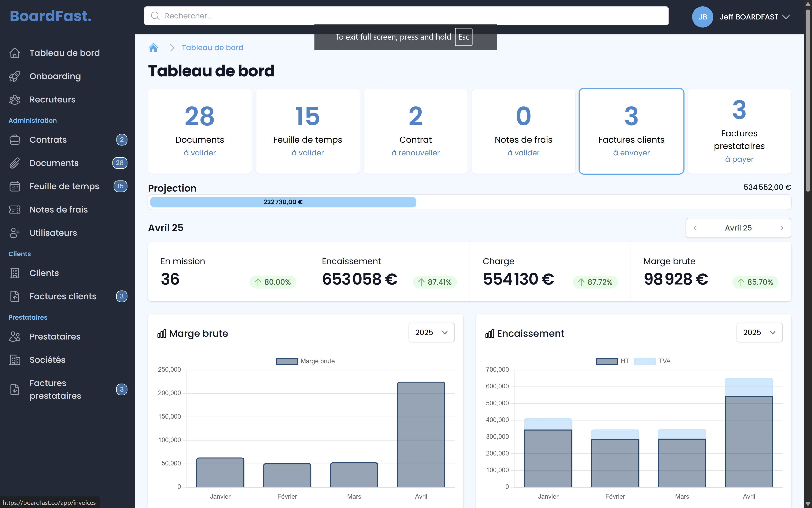
Task: Click the Recruteurs people icon
Action: [15, 99]
